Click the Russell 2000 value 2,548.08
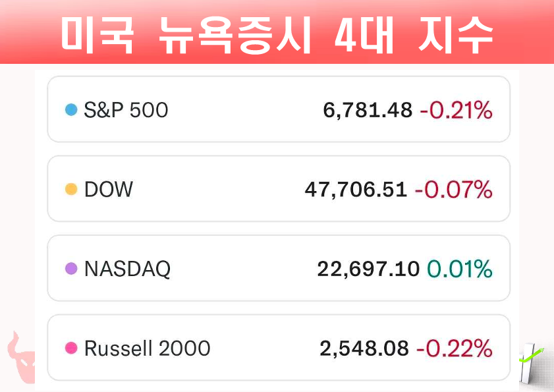Viewport: 554px width, 392px height. pyautogui.click(x=364, y=348)
